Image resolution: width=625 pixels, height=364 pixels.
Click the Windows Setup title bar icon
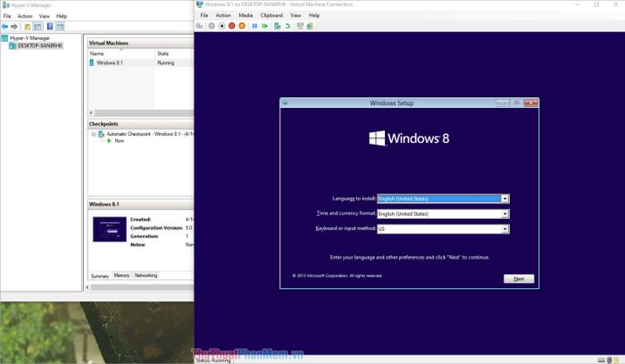pyautogui.click(x=285, y=103)
